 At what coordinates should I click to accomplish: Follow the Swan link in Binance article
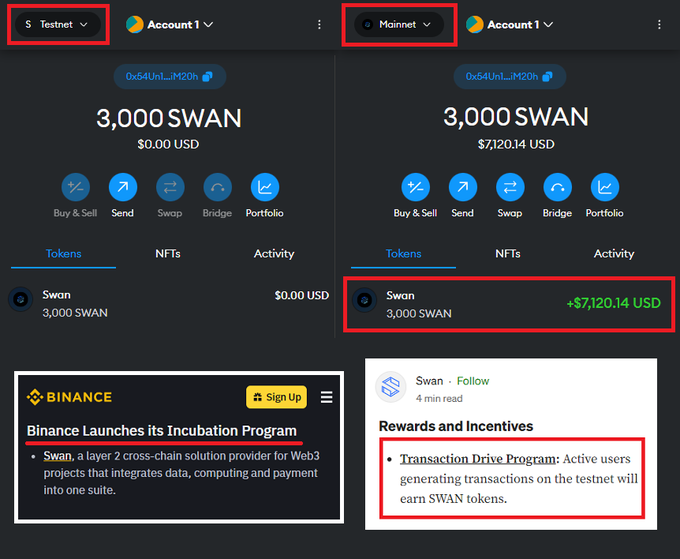point(57,456)
